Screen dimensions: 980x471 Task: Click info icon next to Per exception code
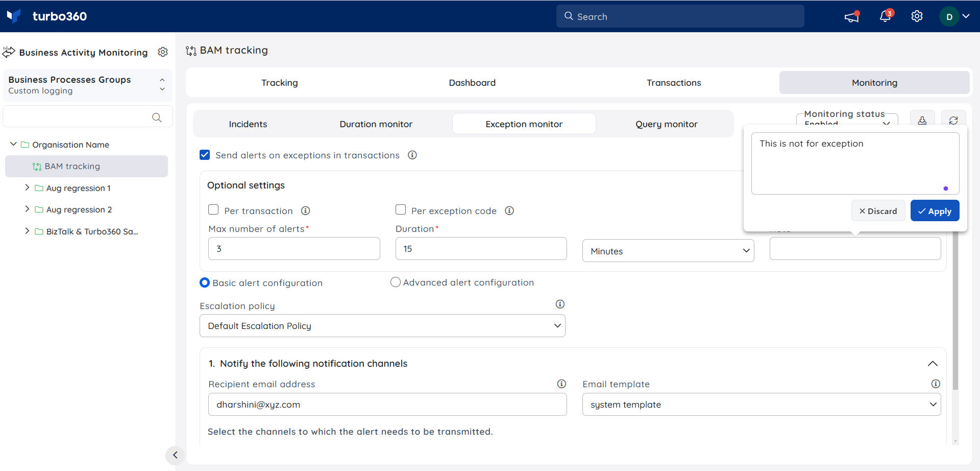click(x=509, y=210)
